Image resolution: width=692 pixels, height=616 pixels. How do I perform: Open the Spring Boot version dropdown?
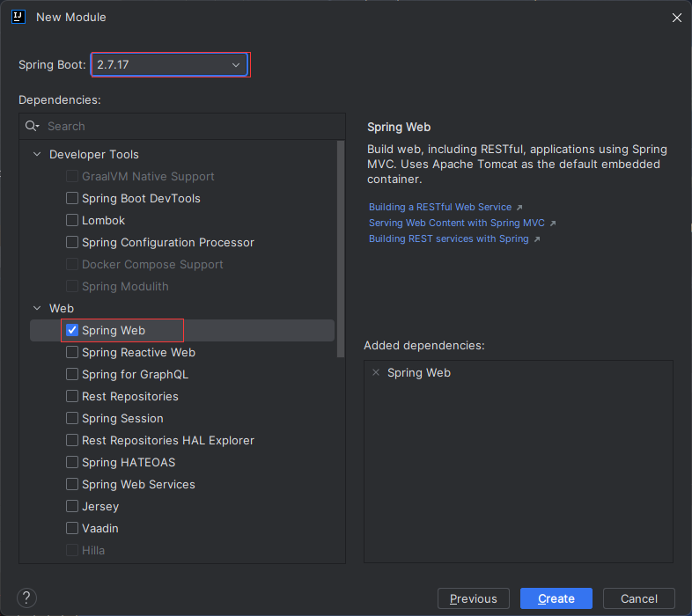(170, 65)
